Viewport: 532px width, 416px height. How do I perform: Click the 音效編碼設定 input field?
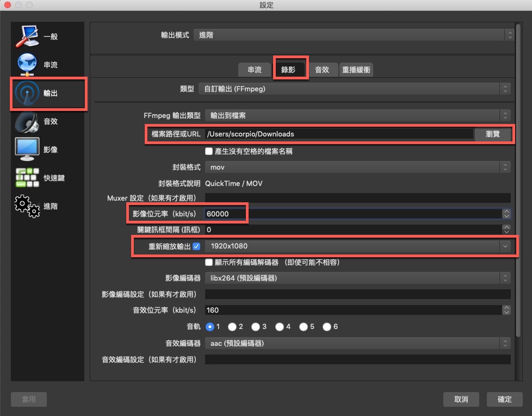point(357,359)
